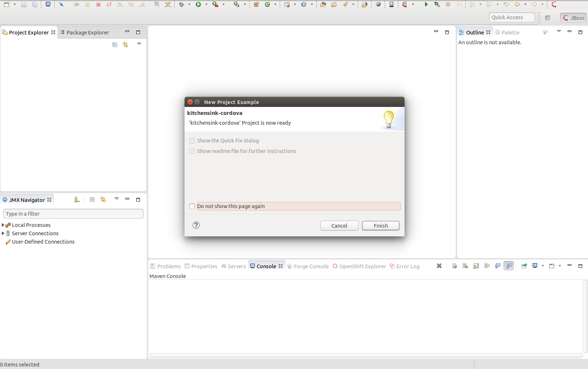Click New Connection icon in JMX Navigator
Viewport: 588px width, 369px height.
tap(77, 200)
